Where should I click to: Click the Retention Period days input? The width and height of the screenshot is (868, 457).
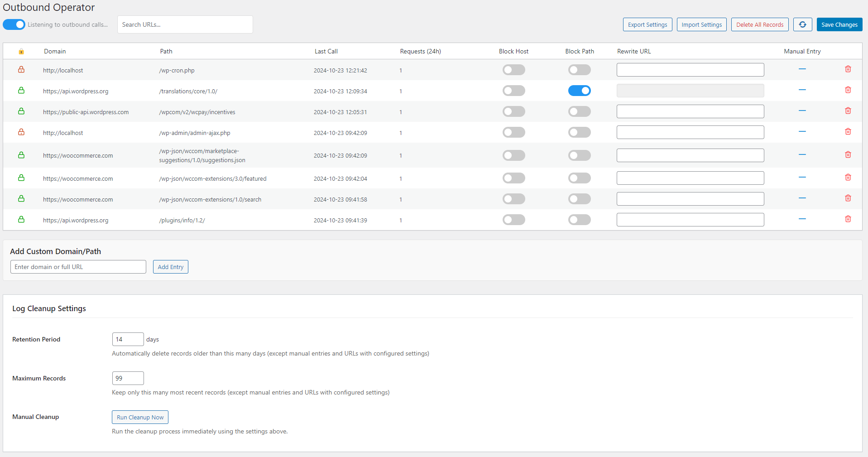(128, 339)
